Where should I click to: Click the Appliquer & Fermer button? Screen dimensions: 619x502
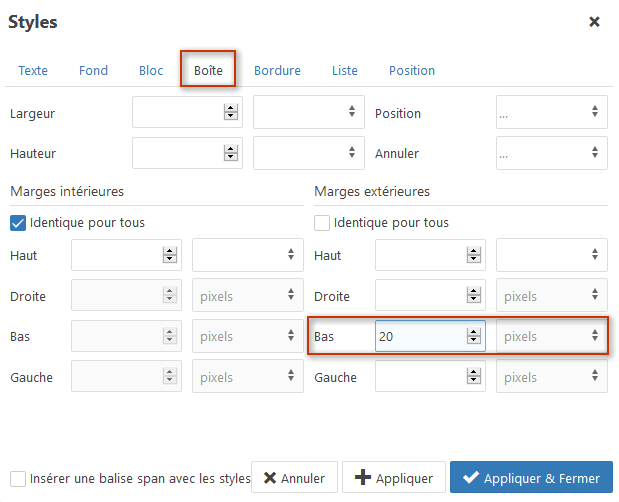click(531, 477)
